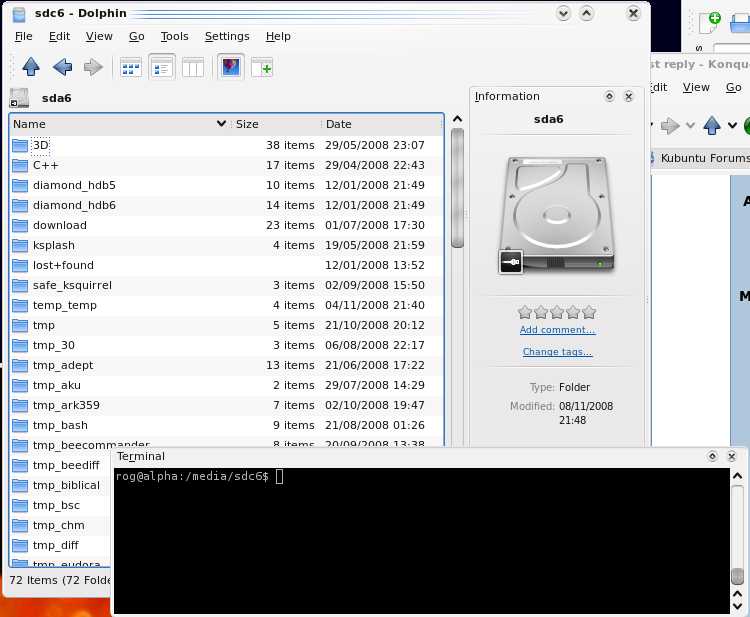Toggle the file Preview button
Viewport: 750px width, 617px height.
[230, 67]
